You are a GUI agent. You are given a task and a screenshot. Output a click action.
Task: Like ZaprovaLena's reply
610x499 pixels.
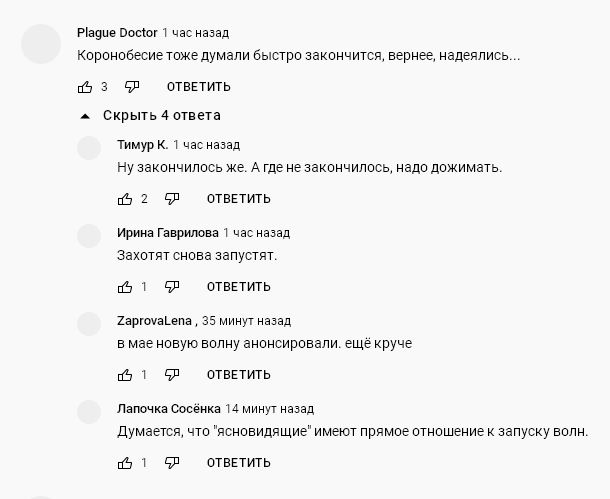pos(125,375)
